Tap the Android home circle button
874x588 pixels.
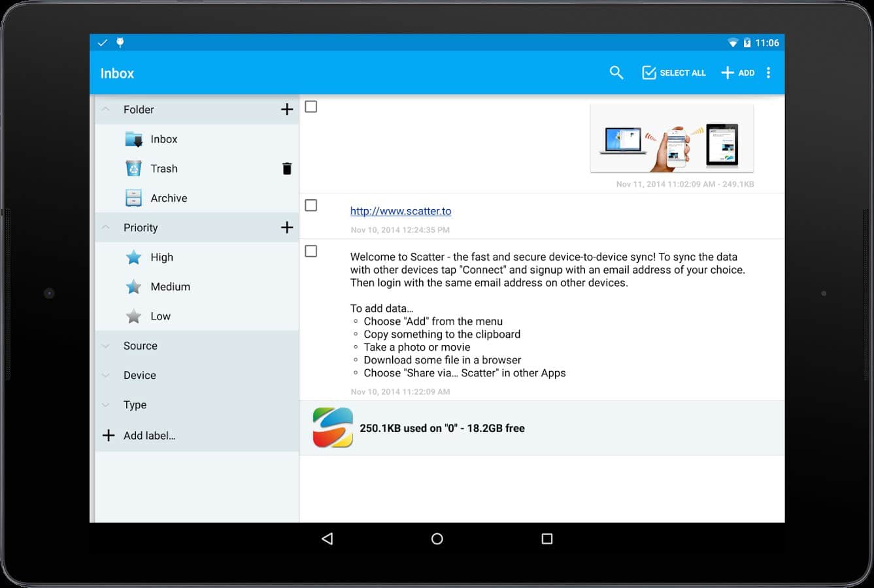click(x=437, y=538)
